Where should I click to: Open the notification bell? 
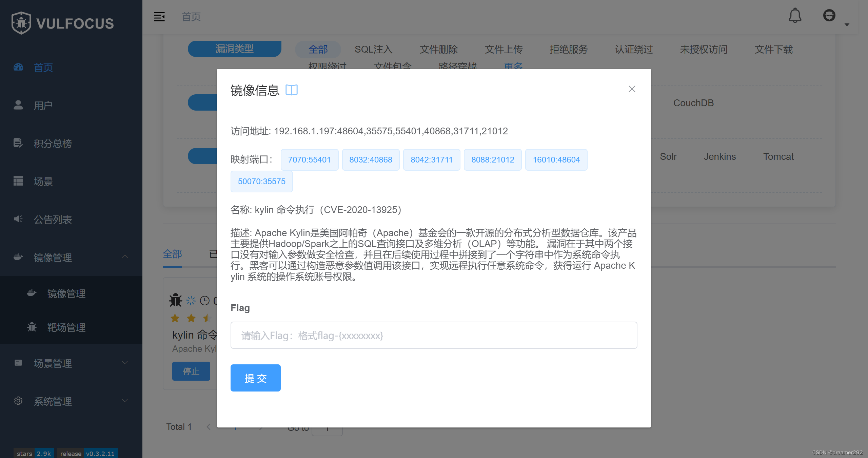795,16
